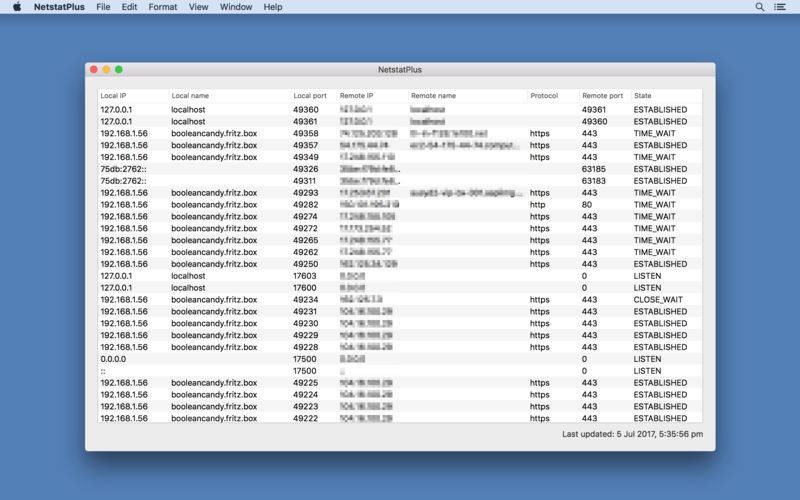The height and width of the screenshot is (500, 800).
Task: Click the NetstatPlus window title bar text
Action: pos(400,69)
